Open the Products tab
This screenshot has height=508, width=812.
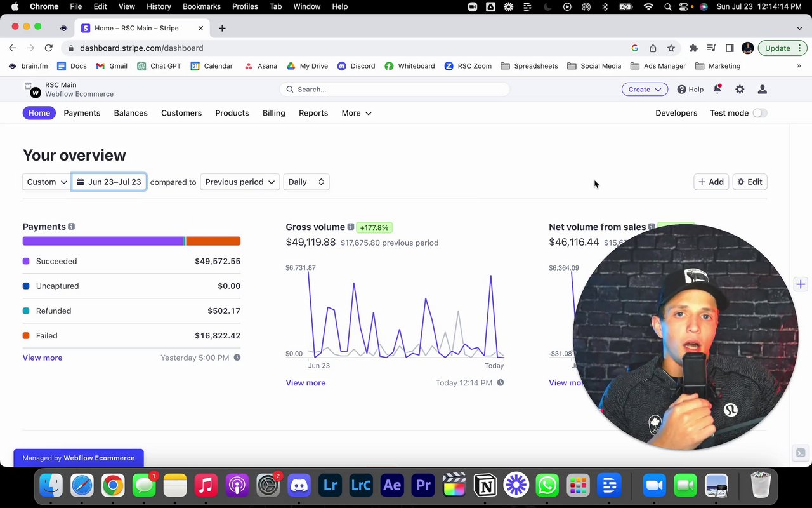coord(232,113)
